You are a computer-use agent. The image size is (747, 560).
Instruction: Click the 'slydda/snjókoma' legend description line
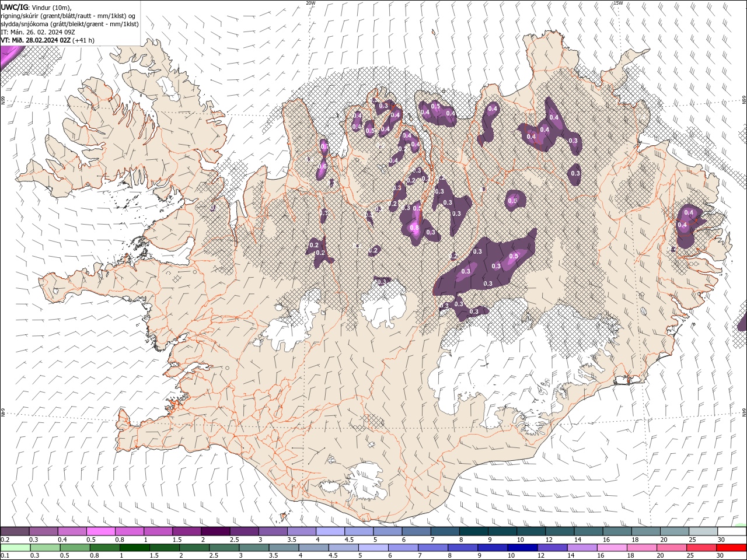click(70, 24)
